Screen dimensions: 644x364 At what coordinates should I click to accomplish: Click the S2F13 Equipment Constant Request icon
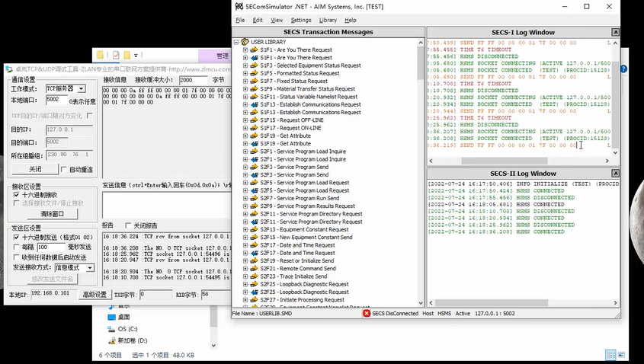255,229
